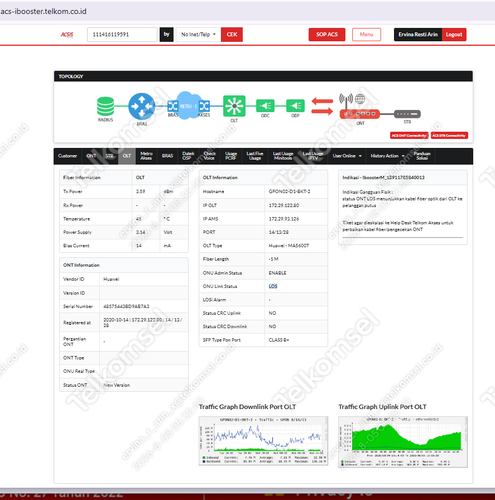Select the OLT tab

coord(127,156)
